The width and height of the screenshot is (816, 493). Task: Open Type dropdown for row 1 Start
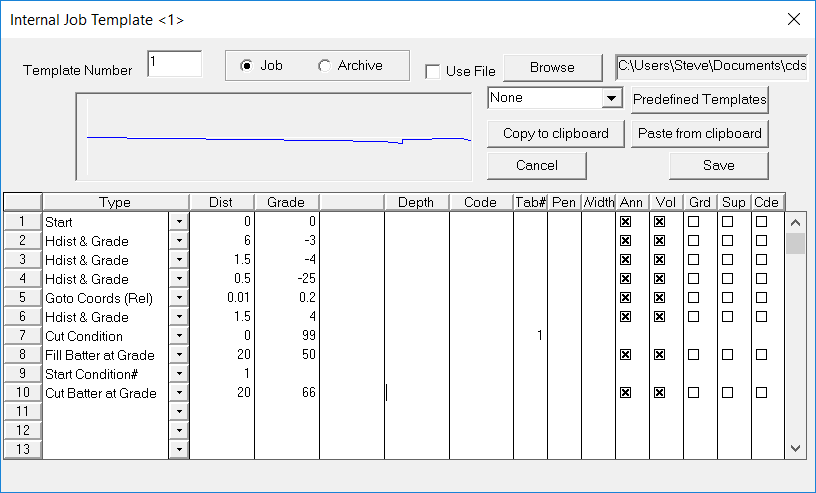point(179,221)
